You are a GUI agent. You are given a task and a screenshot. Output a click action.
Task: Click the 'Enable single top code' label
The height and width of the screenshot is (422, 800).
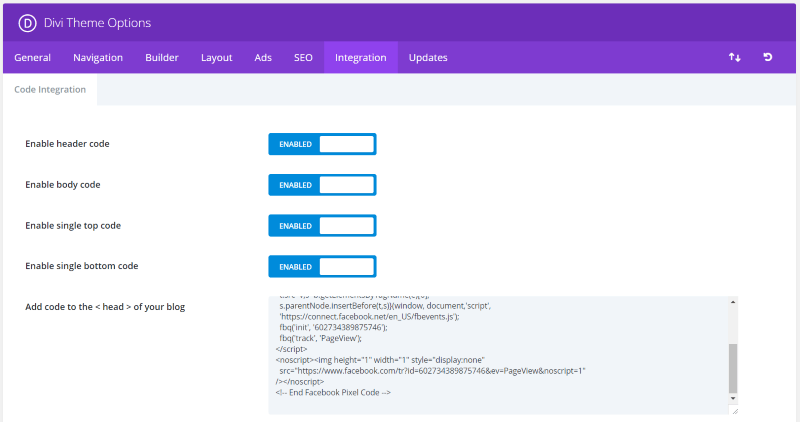pos(73,226)
